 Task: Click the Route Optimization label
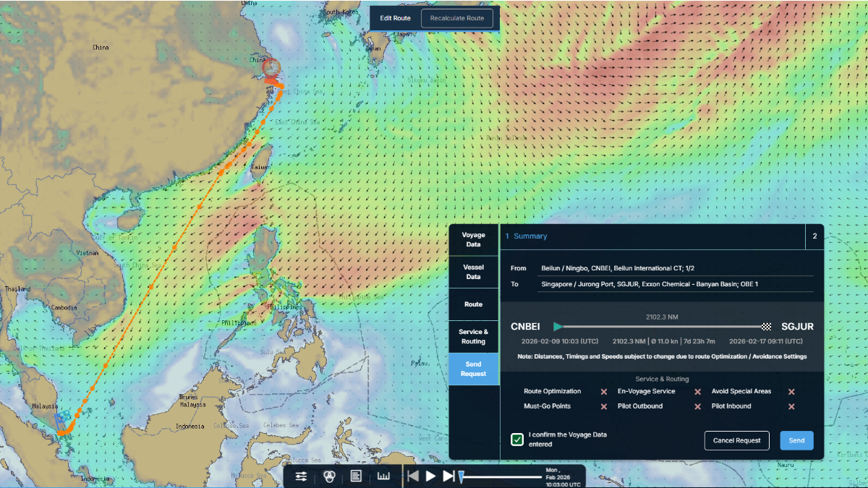point(553,392)
